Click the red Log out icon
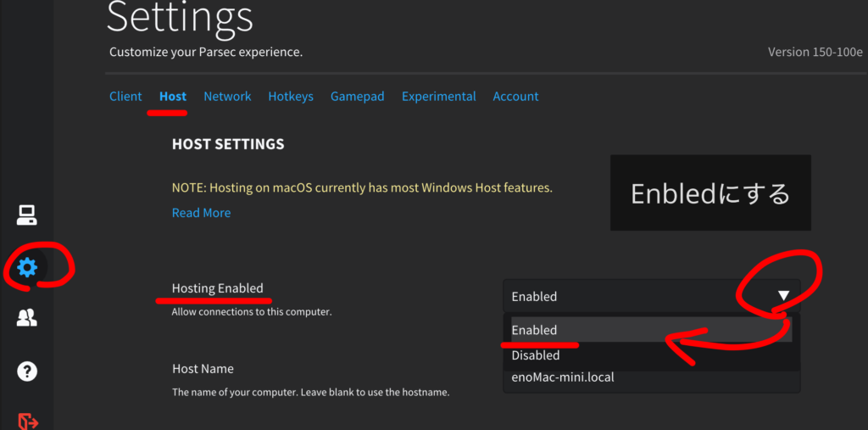Screen dimensions: 868x430 [x=27, y=420]
